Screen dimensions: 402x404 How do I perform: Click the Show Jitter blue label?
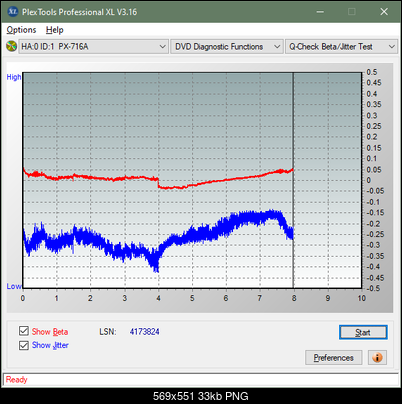pos(50,345)
